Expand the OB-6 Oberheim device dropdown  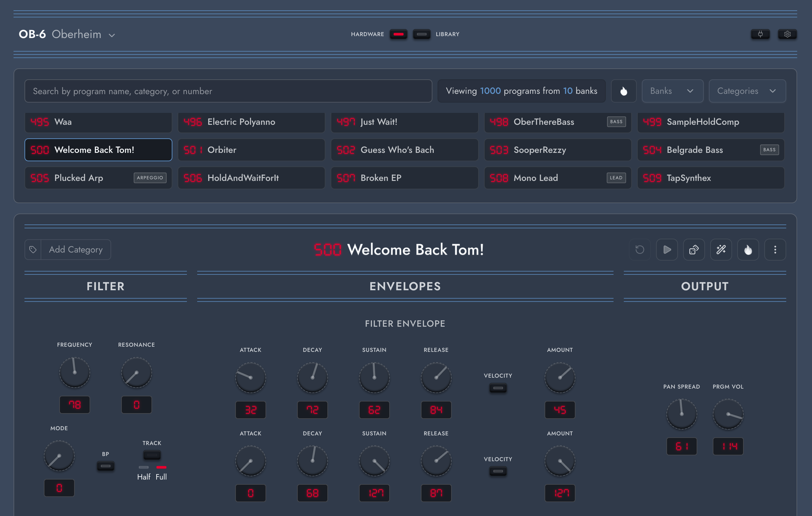click(x=67, y=35)
